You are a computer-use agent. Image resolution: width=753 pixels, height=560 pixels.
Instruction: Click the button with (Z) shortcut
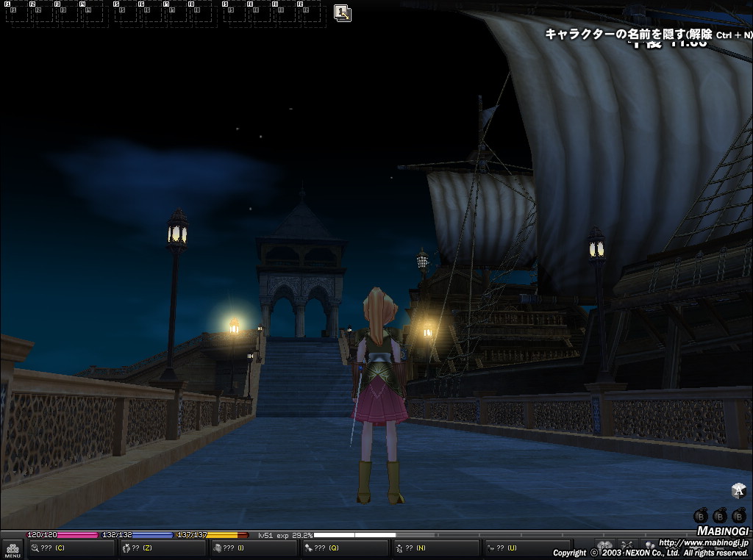click(x=163, y=548)
